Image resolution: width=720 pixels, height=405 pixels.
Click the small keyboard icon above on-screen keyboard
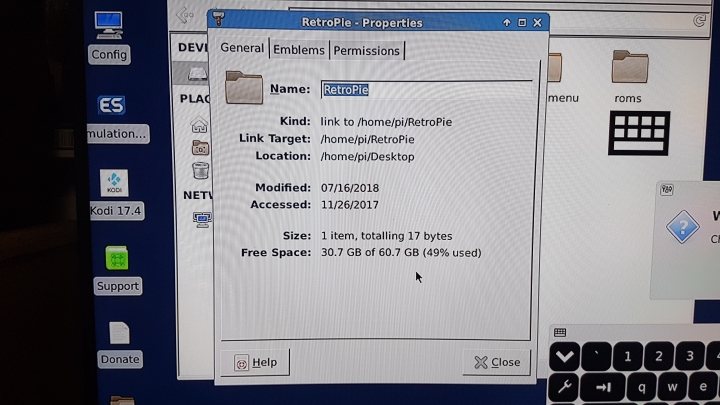[x=560, y=332]
